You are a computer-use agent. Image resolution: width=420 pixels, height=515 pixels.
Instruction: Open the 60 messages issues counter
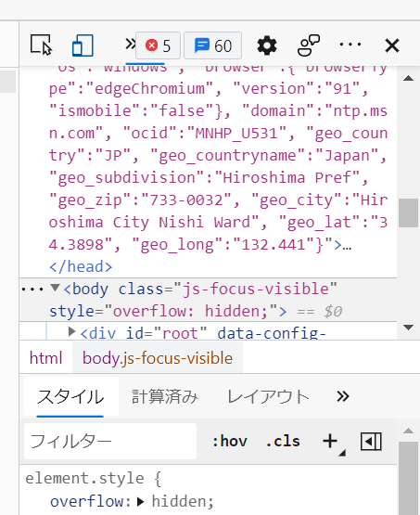212,45
